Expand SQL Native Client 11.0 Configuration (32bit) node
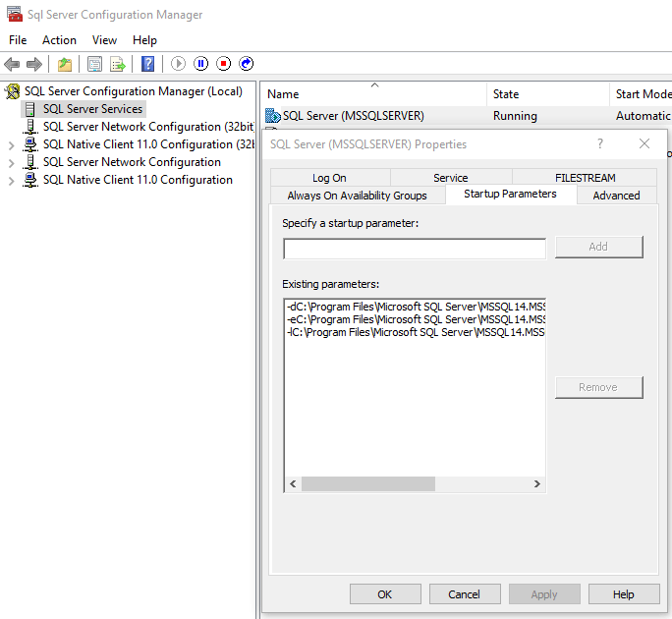This screenshot has width=672, height=619. coord(11,144)
